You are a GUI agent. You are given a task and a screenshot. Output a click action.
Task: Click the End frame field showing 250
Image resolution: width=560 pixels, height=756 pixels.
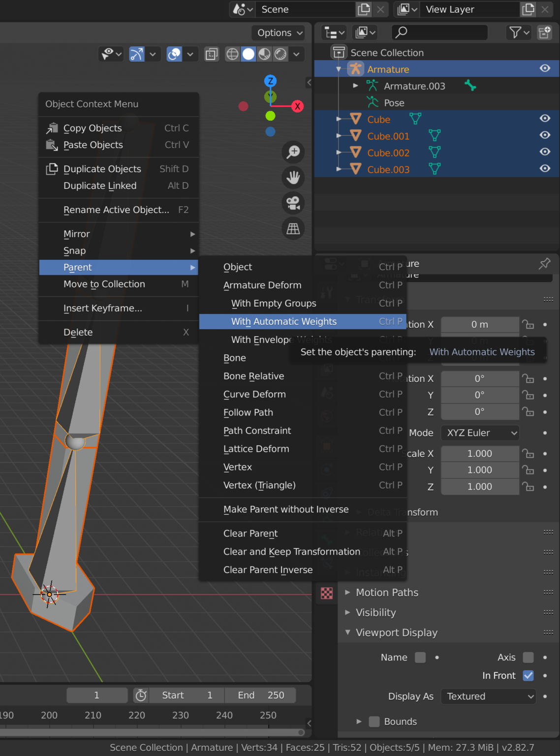click(261, 695)
